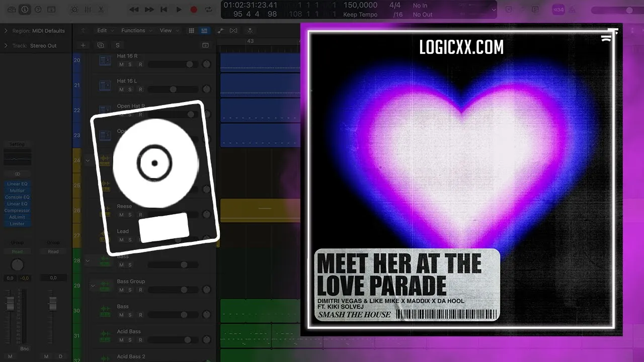Open the Mixer faders icon
The height and width of the screenshot is (362, 644).
[x=88, y=10]
